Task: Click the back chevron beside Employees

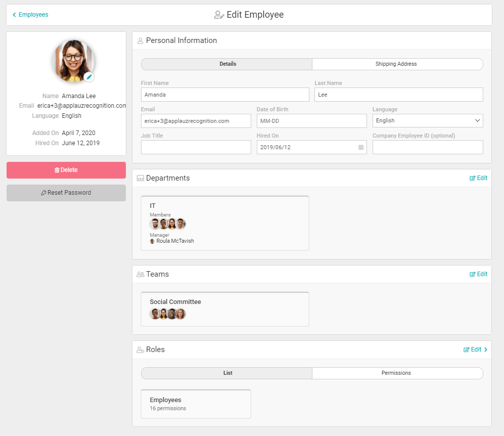Action: click(14, 15)
